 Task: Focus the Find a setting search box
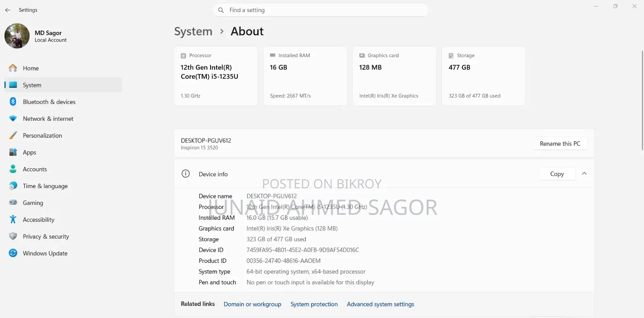tap(321, 10)
